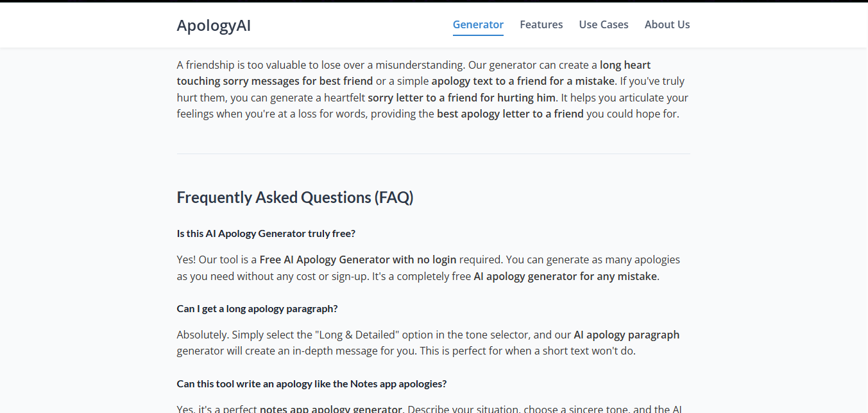Click bold phrase 'sorry letter to a friend for hurting him'
The width and height of the screenshot is (868, 413).
tap(461, 98)
